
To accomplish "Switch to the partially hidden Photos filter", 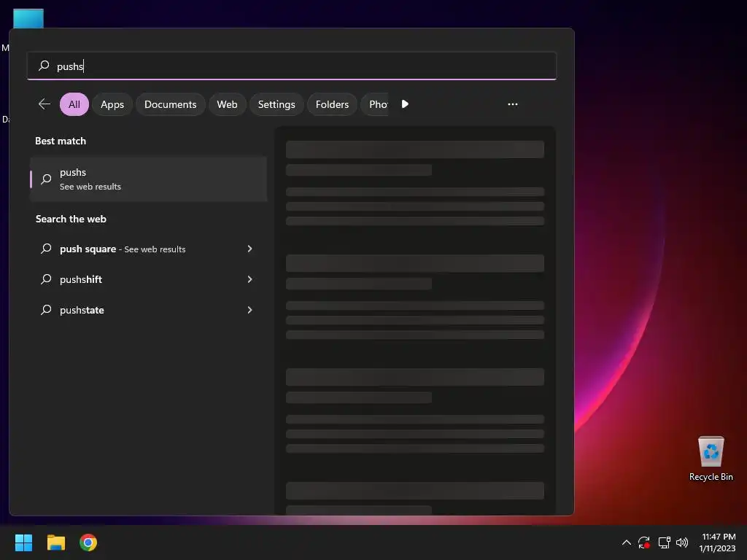I will (375, 104).
